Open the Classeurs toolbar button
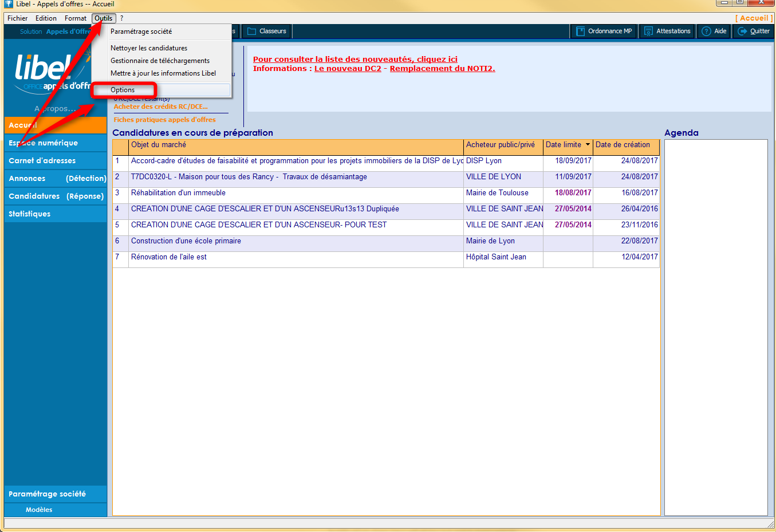Viewport: 776px width, 532px height. click(267, 31)
